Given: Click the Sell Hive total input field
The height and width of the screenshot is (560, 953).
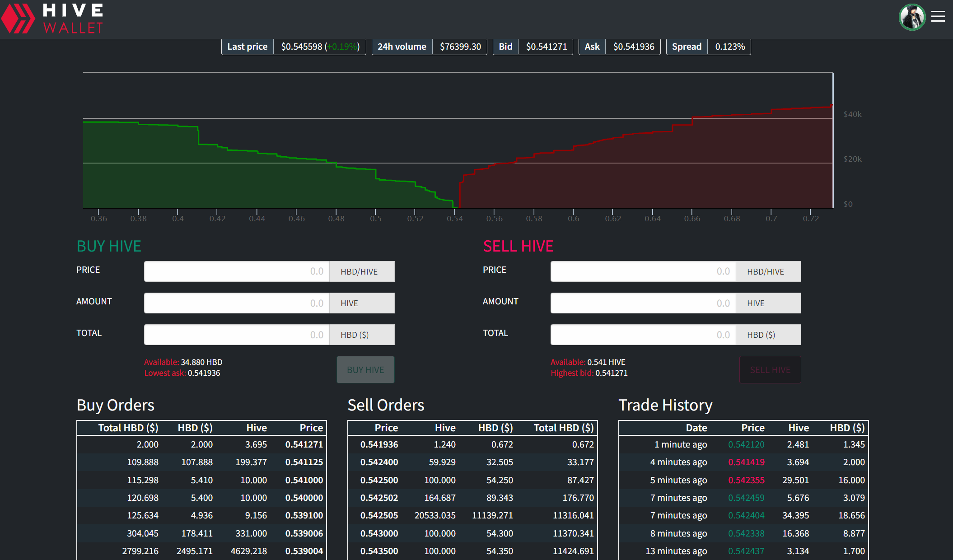Looking at the screenshot, I should coord(643,335).
